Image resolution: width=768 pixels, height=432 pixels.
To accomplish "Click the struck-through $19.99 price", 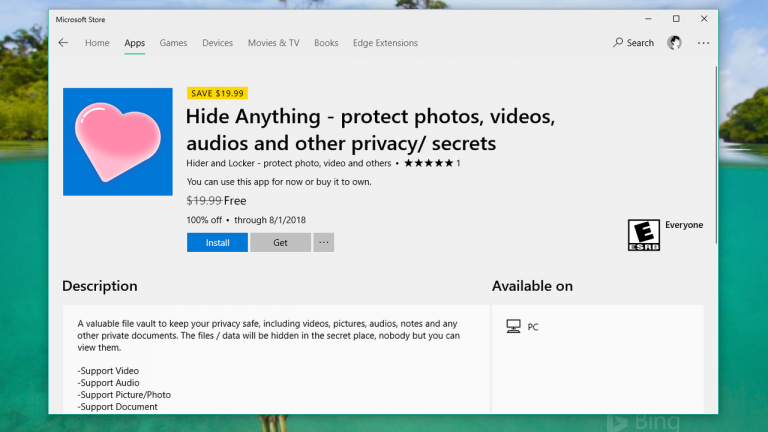I will pos(204,200).
